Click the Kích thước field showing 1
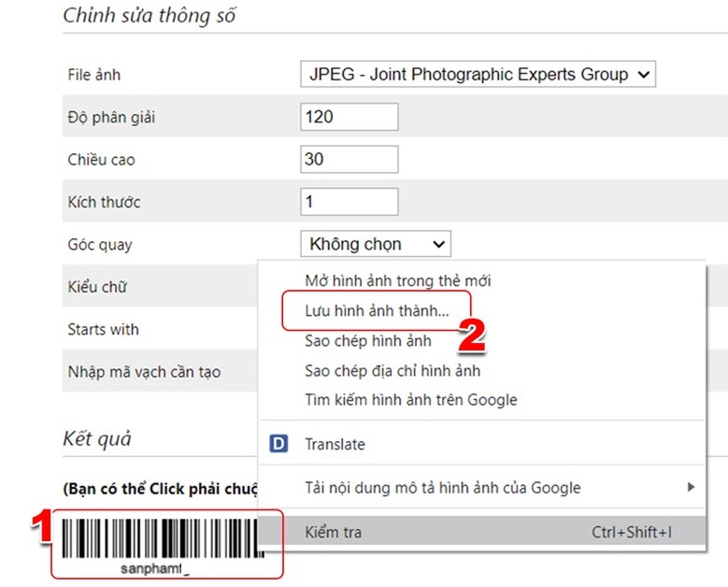The image size is (728, 587). [350, 202]
